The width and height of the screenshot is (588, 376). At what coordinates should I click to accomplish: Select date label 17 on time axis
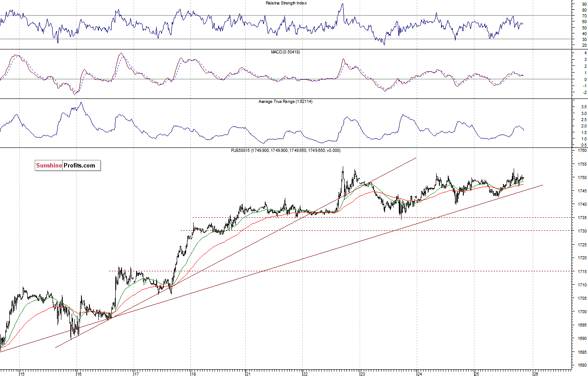click(137, 373)
